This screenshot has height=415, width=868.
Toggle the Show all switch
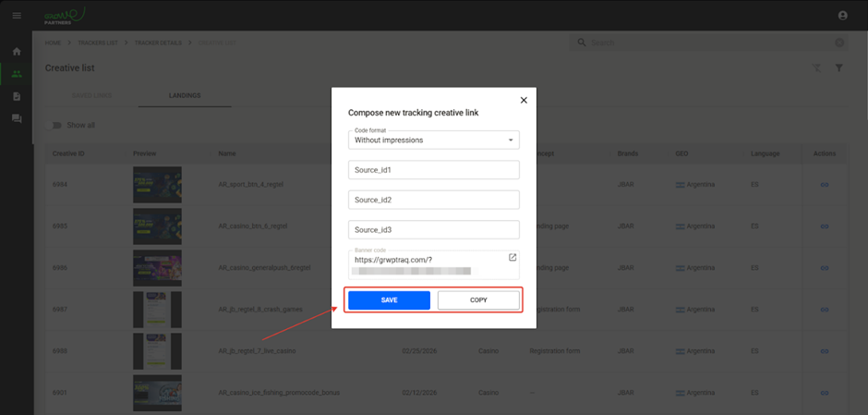point(57,125)
